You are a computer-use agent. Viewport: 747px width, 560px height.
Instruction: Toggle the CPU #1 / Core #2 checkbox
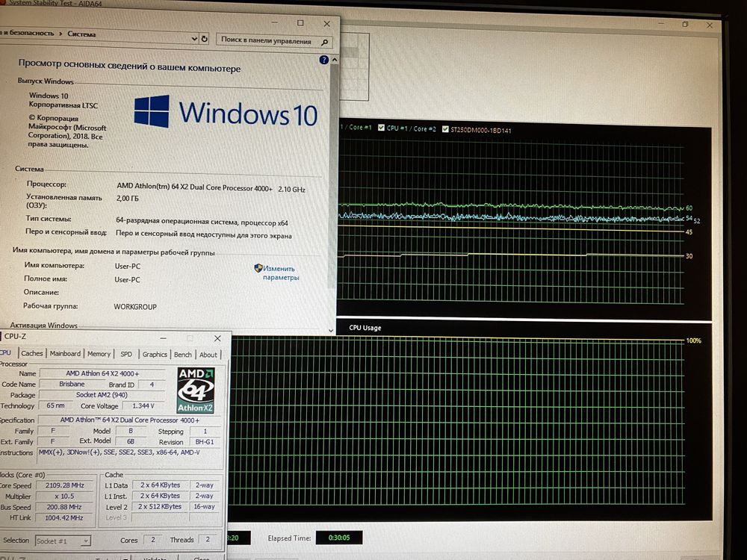click(x=381, y=128)
